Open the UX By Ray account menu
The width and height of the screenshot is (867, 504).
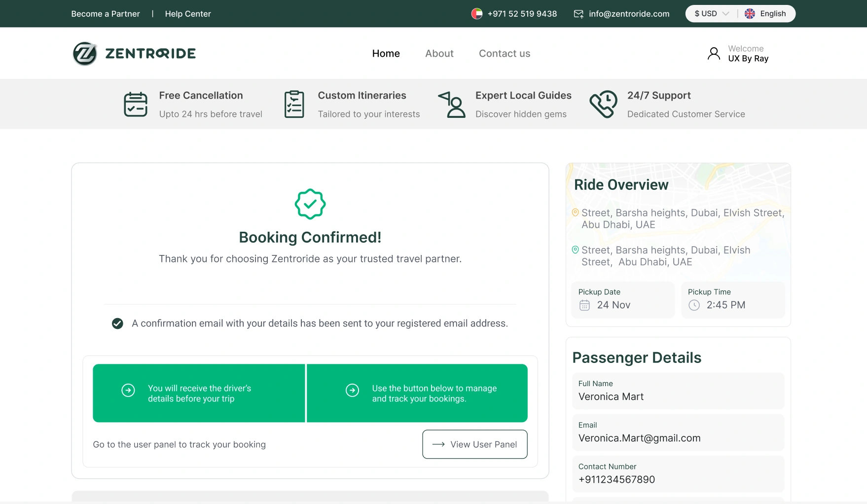738,53
